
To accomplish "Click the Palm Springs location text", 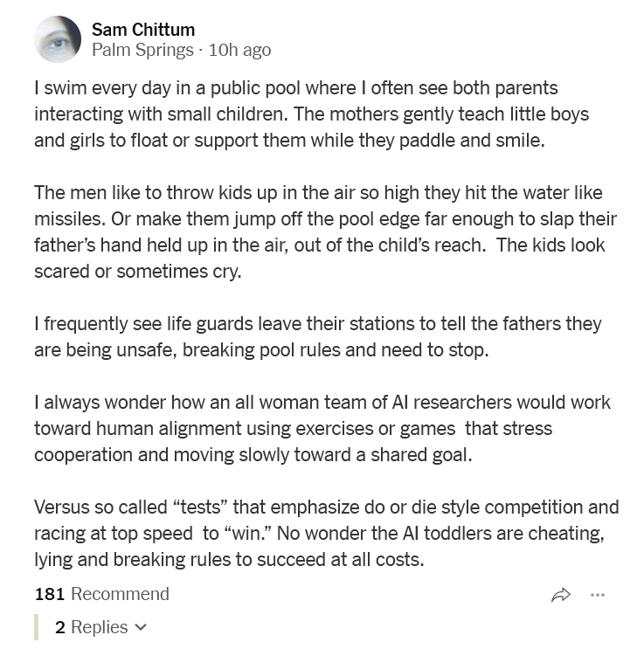I will (142, 50).
